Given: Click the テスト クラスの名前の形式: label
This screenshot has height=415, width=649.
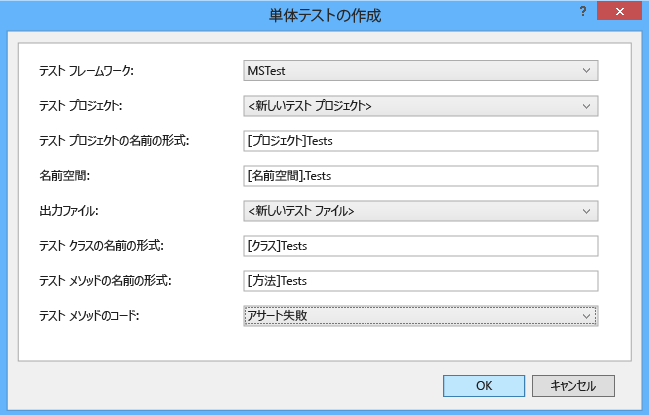Looking at the screenshot, I should coord(101,246).
